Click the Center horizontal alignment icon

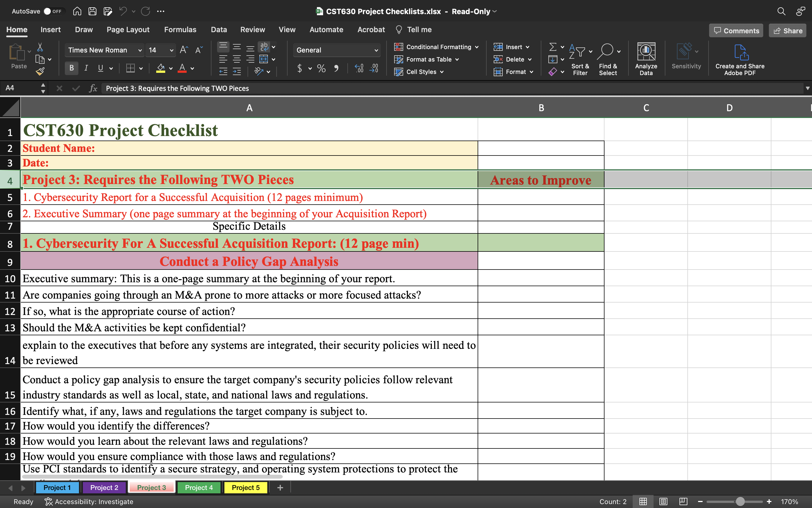coord(237,59)
